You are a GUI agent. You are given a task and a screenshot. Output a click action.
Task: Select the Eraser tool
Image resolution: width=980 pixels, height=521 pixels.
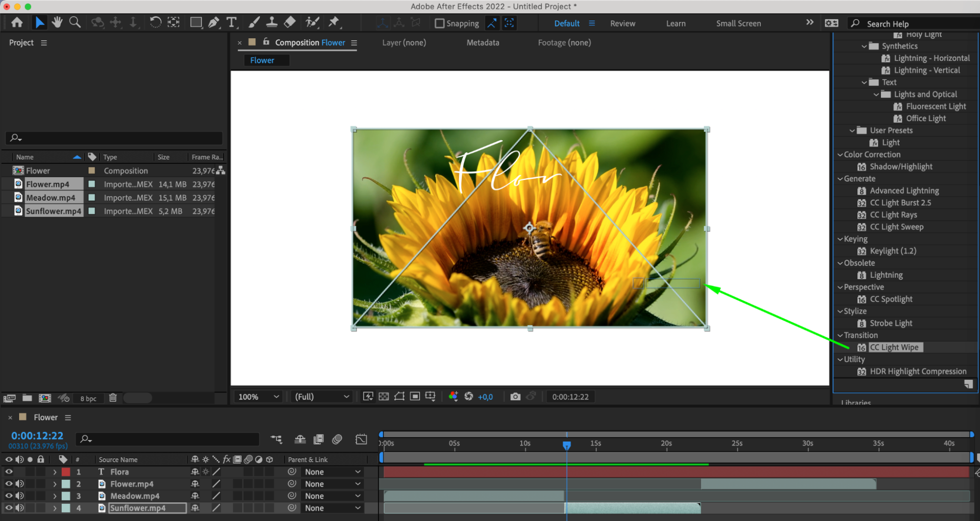pyautogui.click(x=290, y=22)
